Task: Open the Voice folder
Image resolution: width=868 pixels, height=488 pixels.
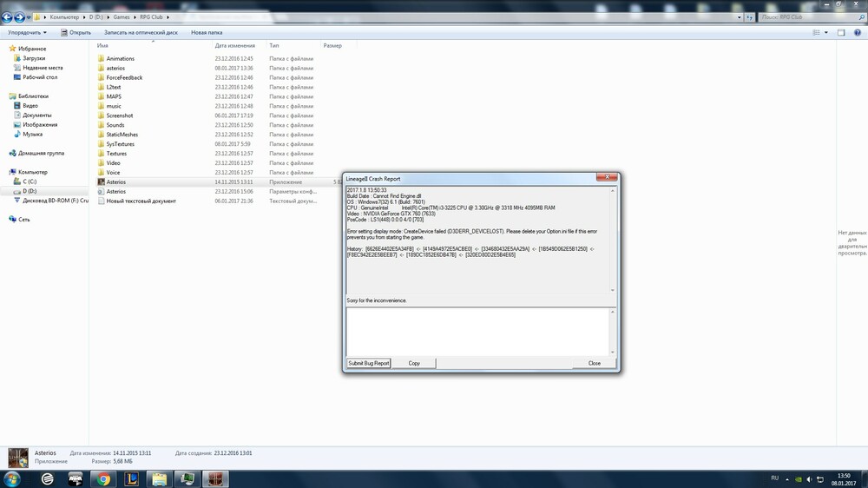Action: (x=113, y=172)
